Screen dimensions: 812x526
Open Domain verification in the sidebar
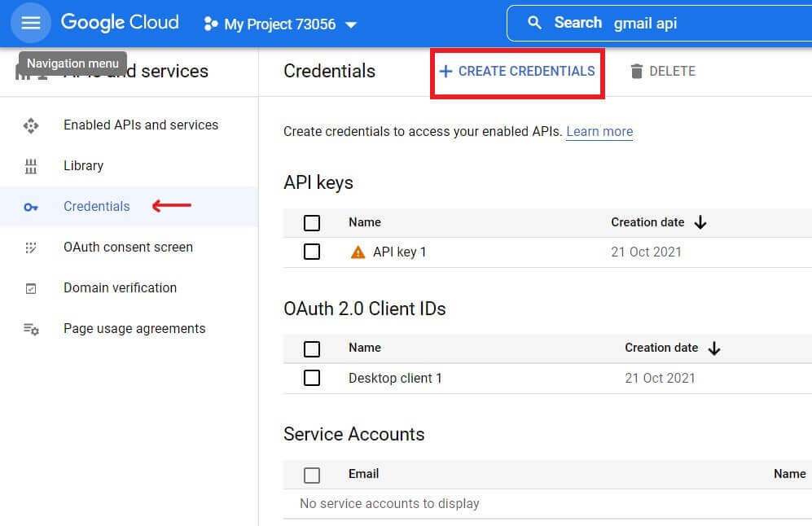coord(120,288)
